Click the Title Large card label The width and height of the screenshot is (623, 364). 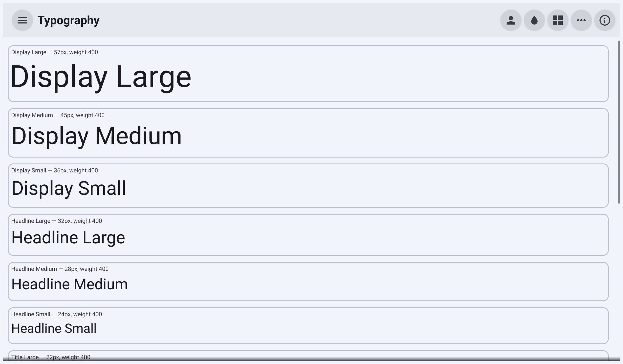(51, 357)
